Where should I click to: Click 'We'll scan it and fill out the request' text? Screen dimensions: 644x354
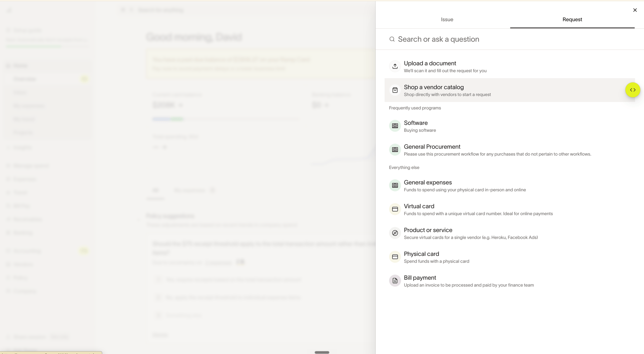click(445, 71)
